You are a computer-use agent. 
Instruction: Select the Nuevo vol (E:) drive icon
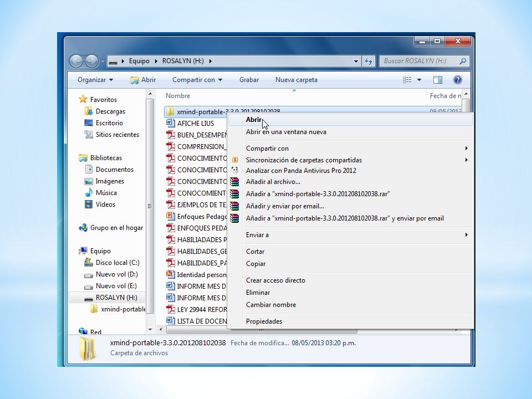click(x=89, y=287)
